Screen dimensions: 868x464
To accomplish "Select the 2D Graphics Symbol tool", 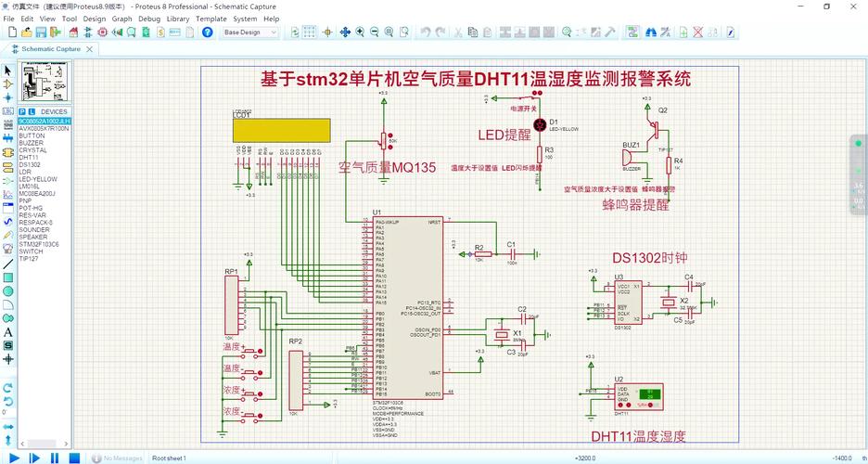I will (x=7, y=345).
